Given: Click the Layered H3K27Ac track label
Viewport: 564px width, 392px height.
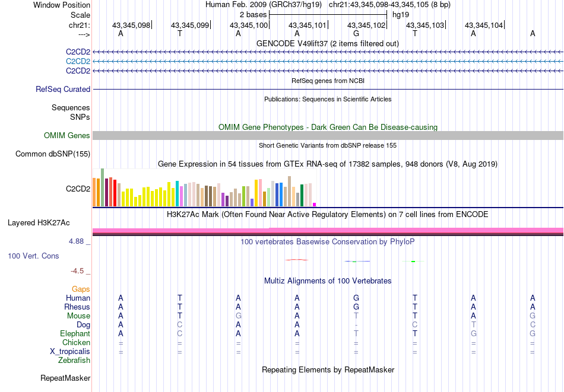Looking at the screenshot, I should coord(39,223).
